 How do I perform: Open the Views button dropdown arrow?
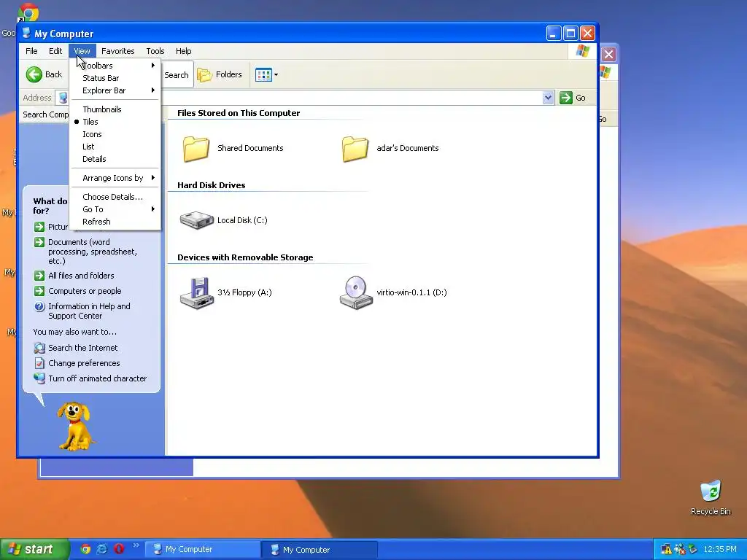(276, 75)
